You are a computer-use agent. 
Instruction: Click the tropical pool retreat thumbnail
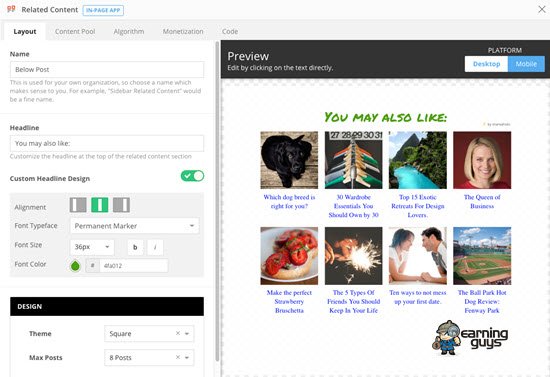click(418, 160)
